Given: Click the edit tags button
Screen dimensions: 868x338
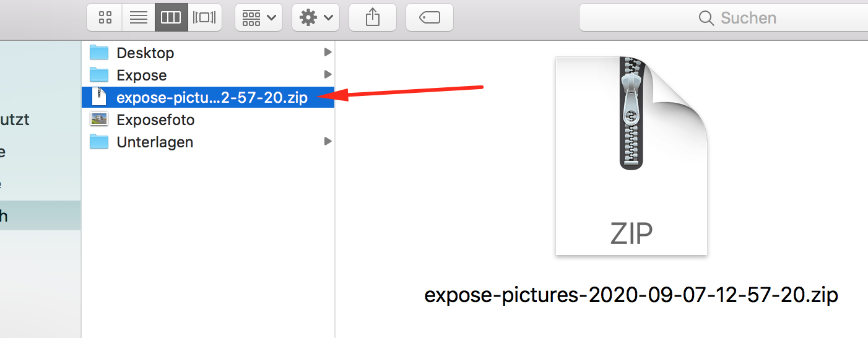Looking at the screenshot, I should (429, 17).
